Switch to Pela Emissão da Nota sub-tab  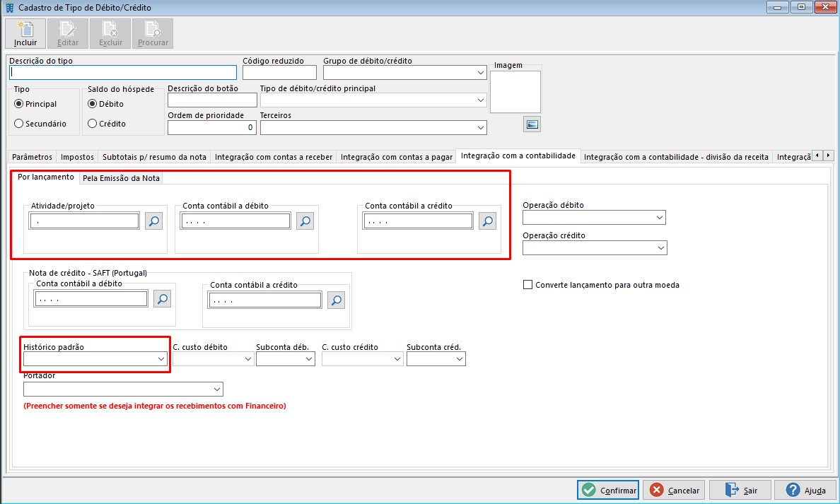pyautogui.click(x=121, y=178)
